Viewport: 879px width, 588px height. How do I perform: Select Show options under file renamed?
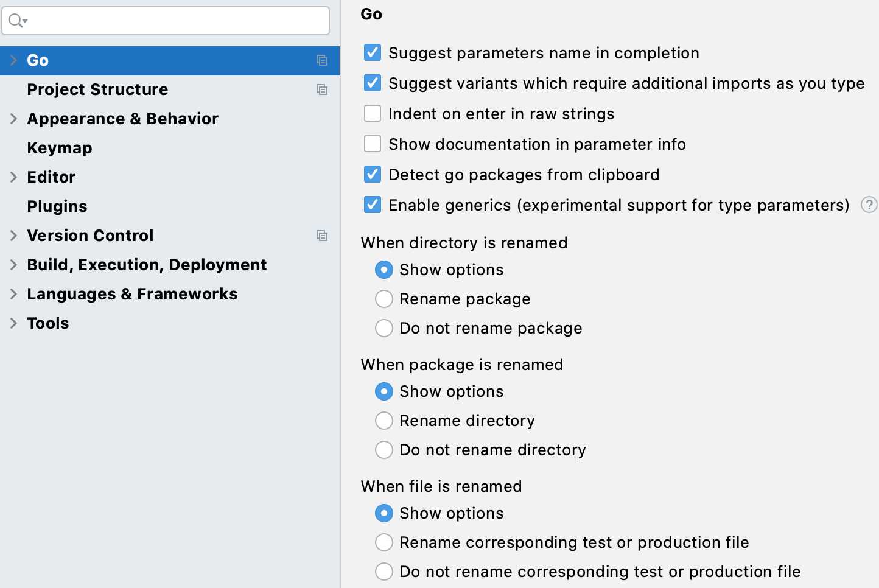[x=384, y=513]
